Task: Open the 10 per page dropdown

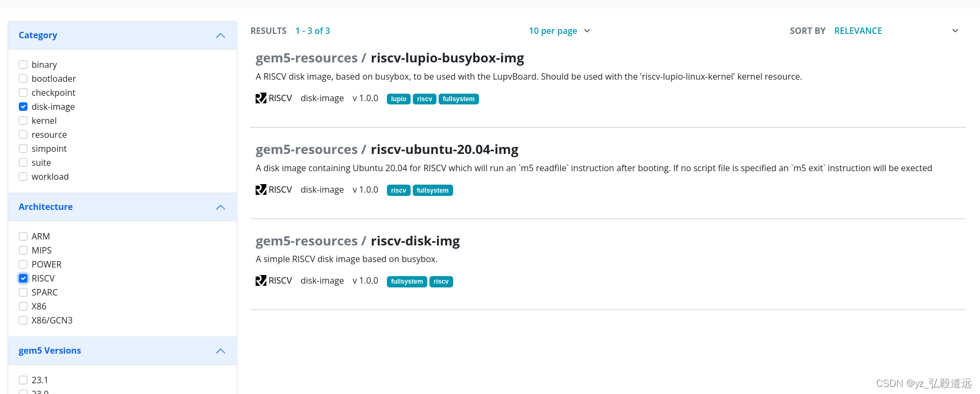Action: 560,31
